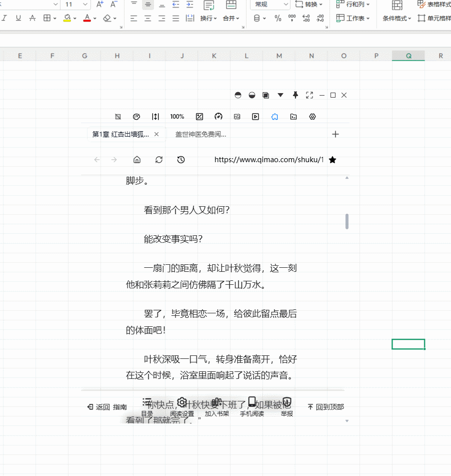Expand the 条件格式 conditional formatting menu
This screenshot has height=476, width=451.
(397, 18)
